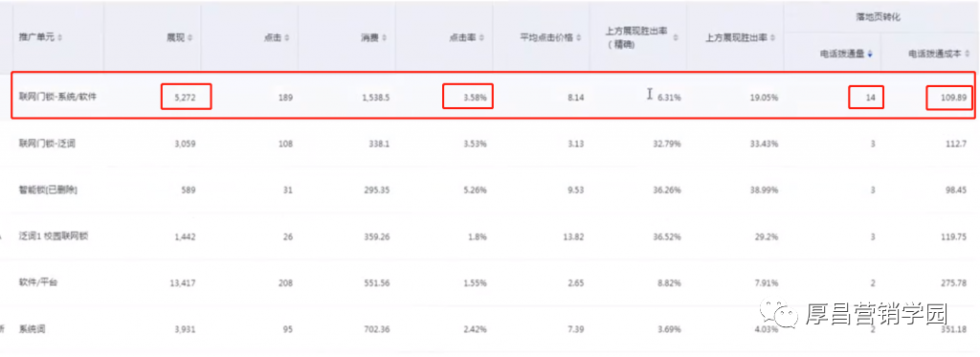
Task: Select impressions value 1,442
Action: (x=185, y=236)
